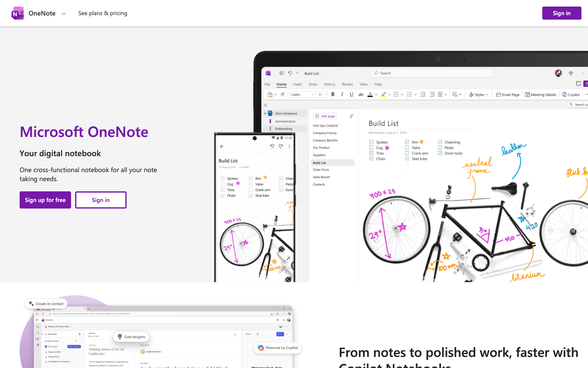Check the Pedal checkbox in the desktop list
The image size is (588, 368).
(x=440, y=148)
